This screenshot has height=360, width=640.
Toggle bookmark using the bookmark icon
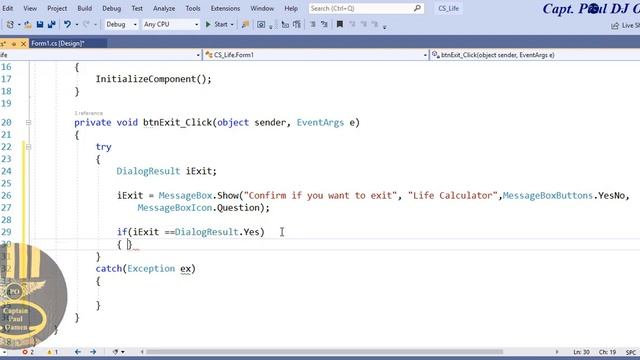[x=340, y=24]
